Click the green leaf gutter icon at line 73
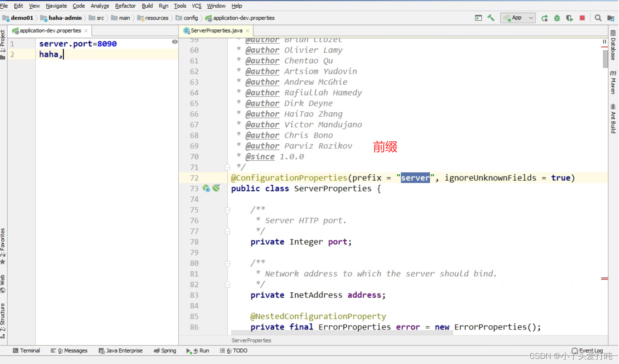Screen dimensions: 619x364 pos(216,188)
